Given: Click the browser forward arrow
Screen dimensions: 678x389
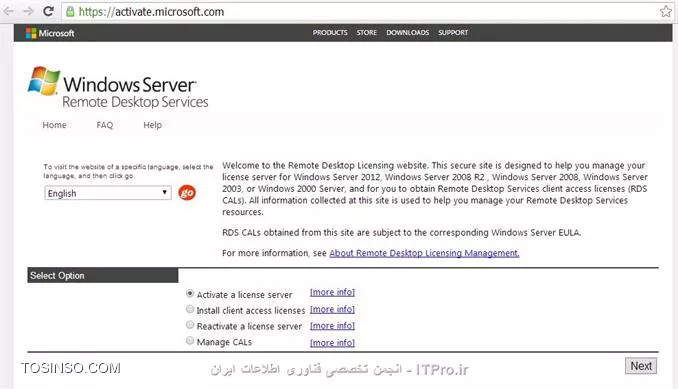Looking at the screenshot, I should [29, 11].
